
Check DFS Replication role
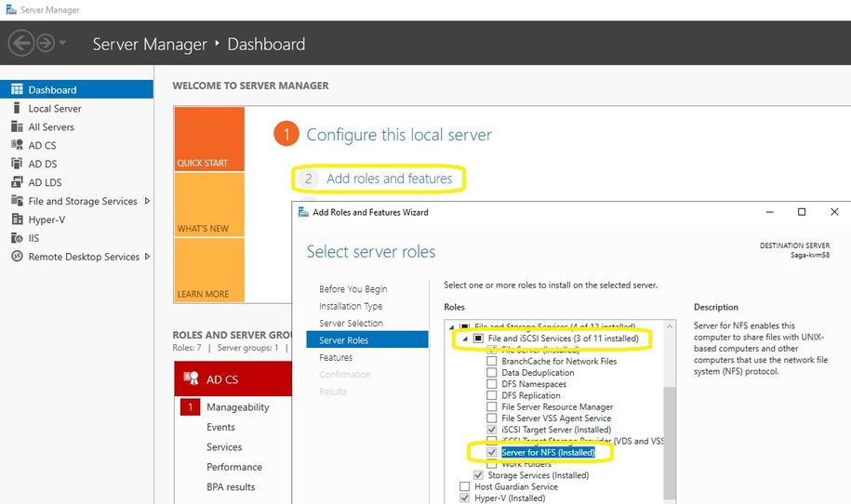(x=492, y=395)
